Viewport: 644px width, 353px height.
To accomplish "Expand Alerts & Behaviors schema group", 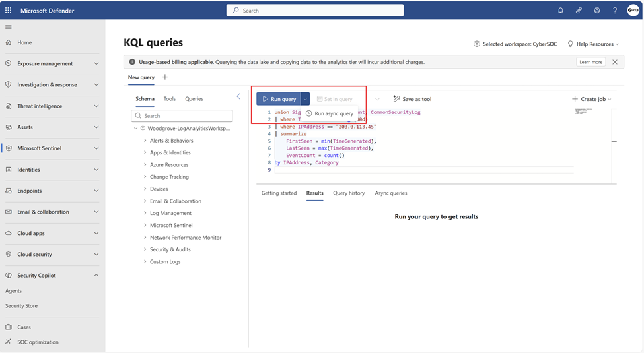I will [145, 141].
